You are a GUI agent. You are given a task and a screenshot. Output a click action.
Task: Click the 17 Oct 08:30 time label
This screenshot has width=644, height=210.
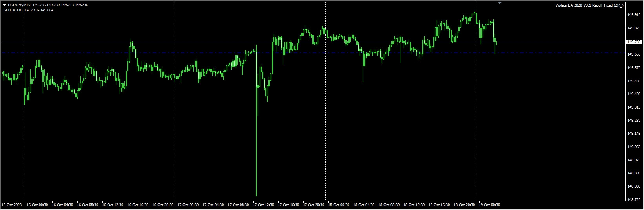click(x=239, y=205)
